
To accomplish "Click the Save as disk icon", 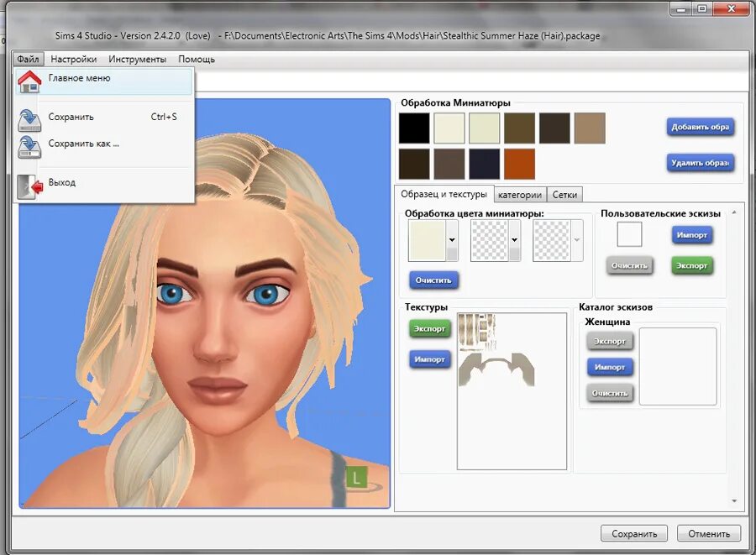I will coord(29,146).
